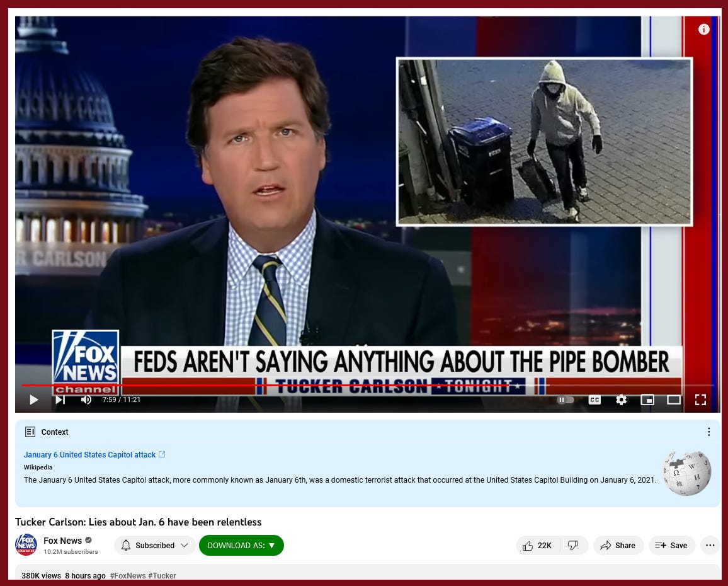
Task: Open the Fox News channel avatar
Action: pyautogui.click(x=26, y=544)
